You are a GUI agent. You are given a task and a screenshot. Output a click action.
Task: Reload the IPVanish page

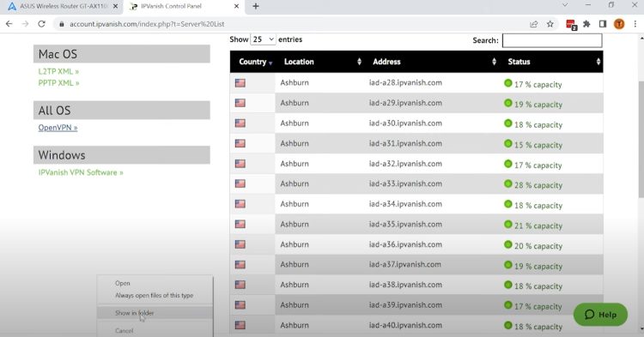point(41,24)
